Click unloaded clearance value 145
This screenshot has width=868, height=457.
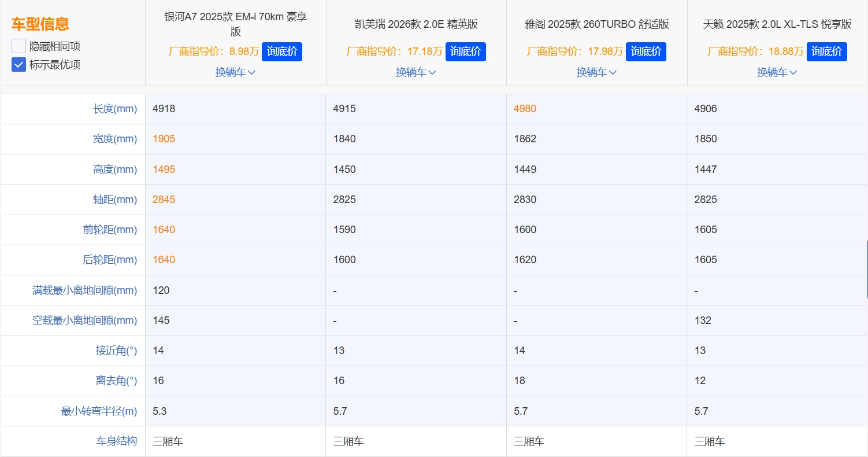(x=161, y=320)
